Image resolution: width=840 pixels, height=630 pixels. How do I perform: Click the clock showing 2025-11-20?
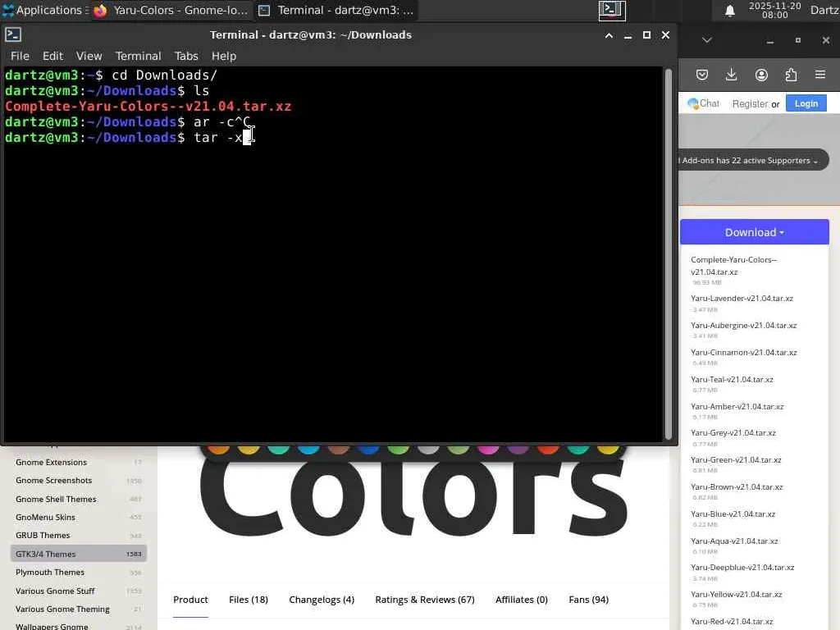(x=774, y=10)
